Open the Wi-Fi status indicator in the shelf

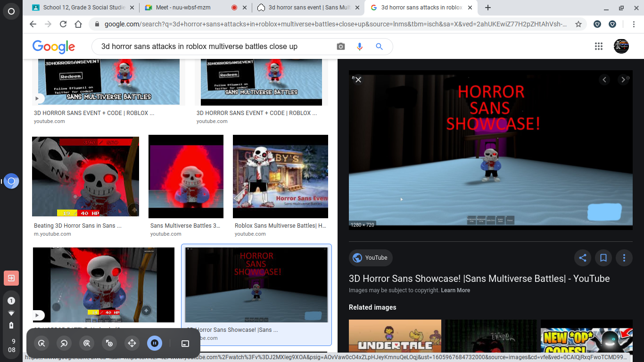(x=11, y=313)
